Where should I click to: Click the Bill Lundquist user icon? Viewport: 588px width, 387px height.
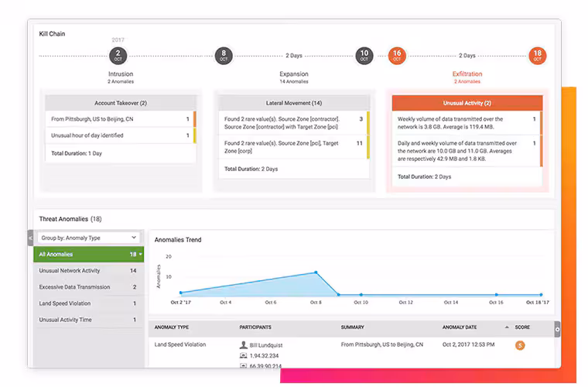pyautogui.click(x=244, y=344)
